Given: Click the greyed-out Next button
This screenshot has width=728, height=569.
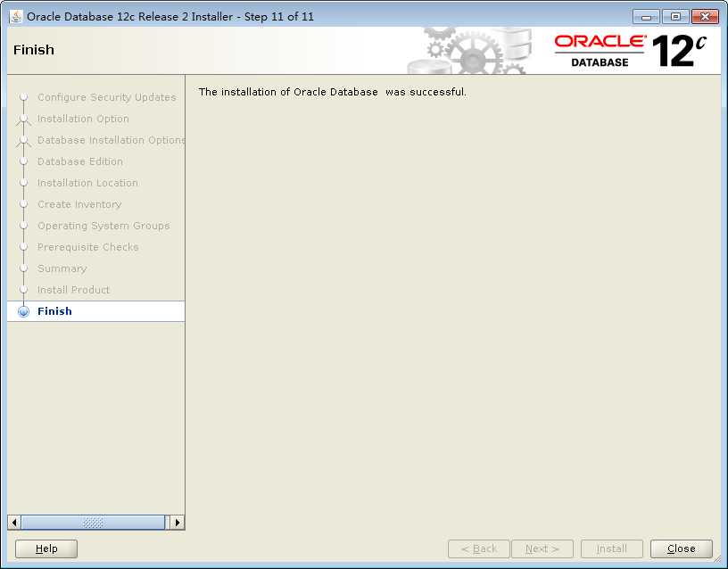Looking at the screenshot, I should pos(542,548).
